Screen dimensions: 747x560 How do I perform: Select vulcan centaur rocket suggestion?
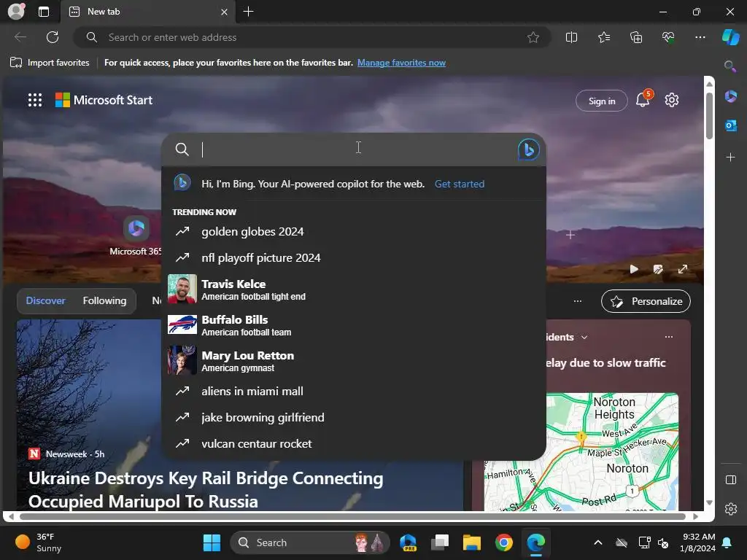click(x=354, y=443)
